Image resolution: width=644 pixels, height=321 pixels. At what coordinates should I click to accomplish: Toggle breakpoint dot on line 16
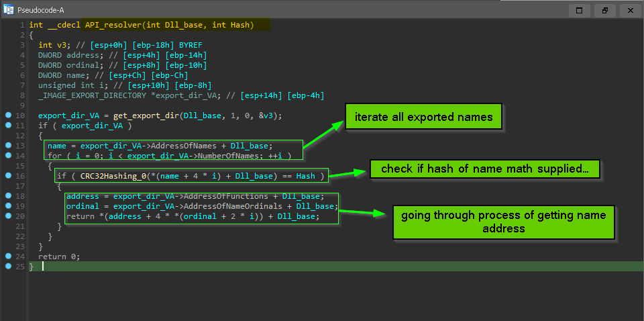point(8,176)
